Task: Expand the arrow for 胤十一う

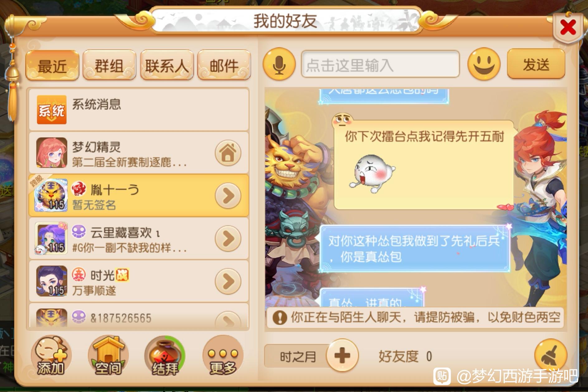Action: coord(228,196)
